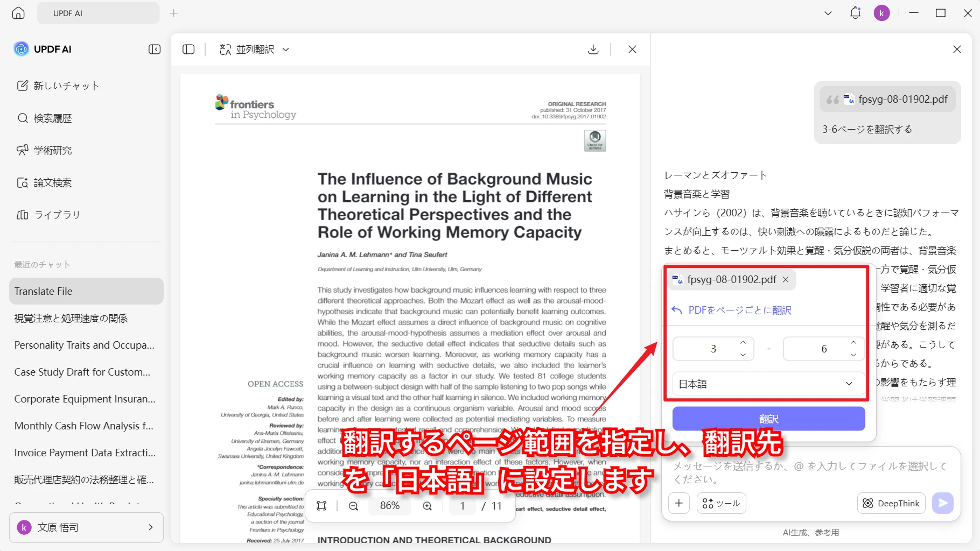Open academic research (学術研究)
980x551 pixels.
tap(45, 150)
